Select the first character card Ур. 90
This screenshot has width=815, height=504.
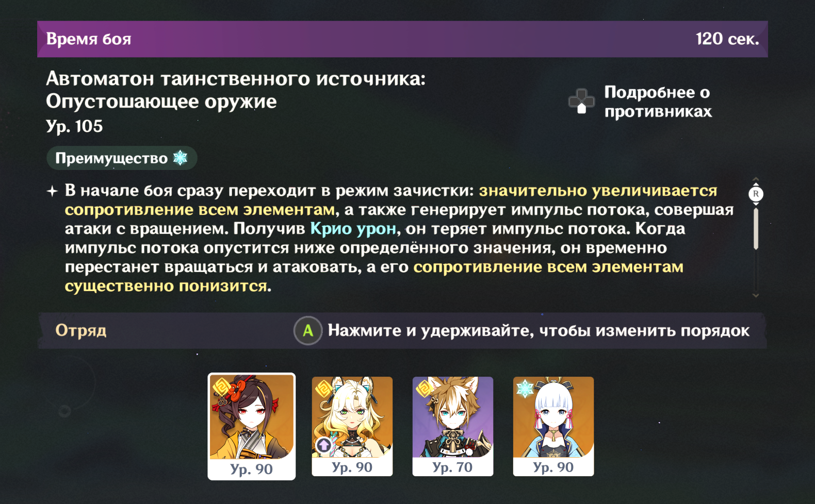tap(252, 426)
